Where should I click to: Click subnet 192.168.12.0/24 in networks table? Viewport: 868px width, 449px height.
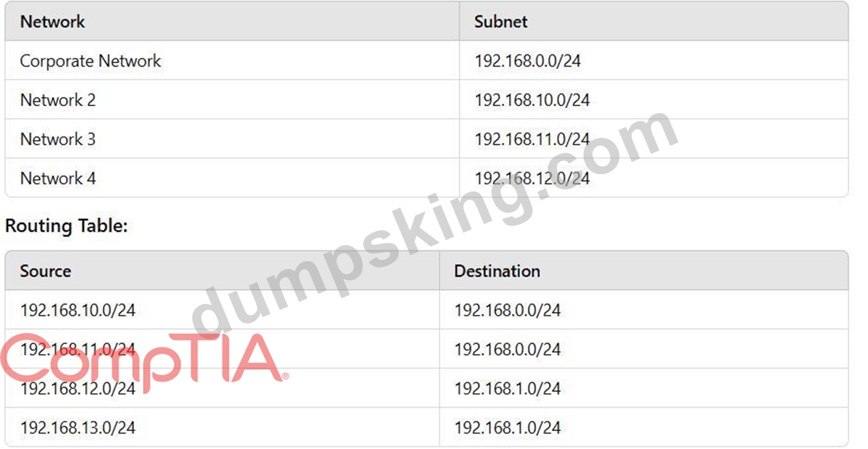(532, 178)
